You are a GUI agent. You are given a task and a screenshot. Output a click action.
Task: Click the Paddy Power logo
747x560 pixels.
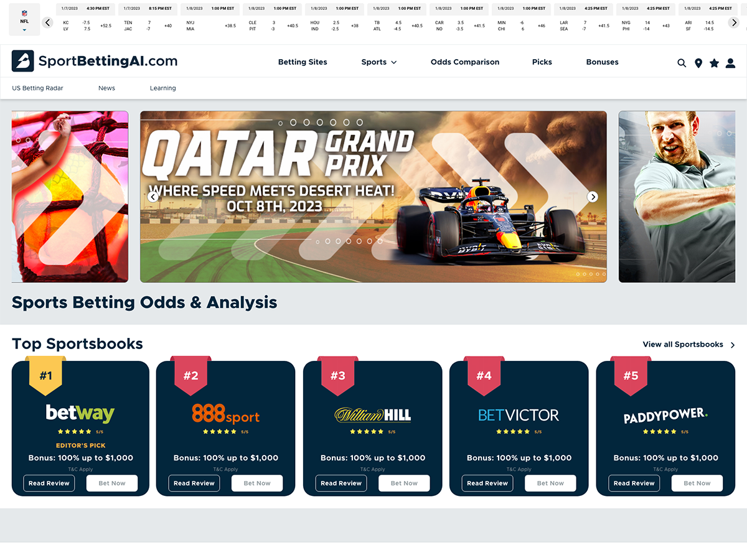[x=665, y=416]
